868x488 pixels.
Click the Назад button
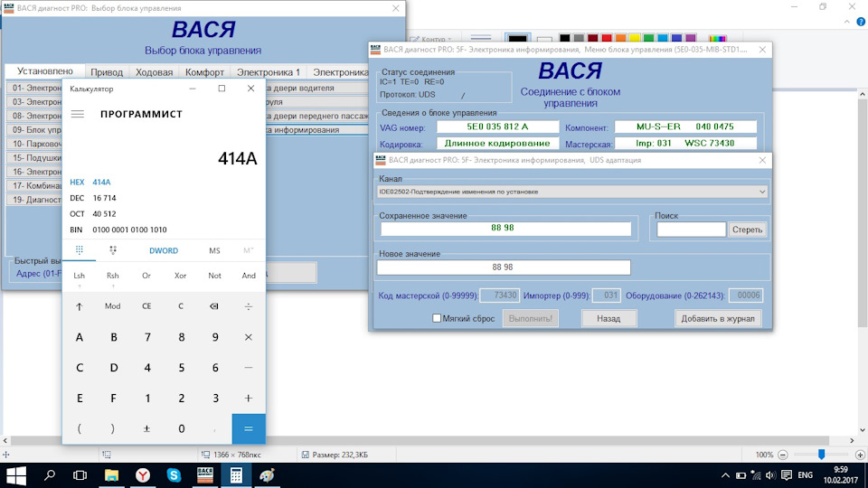(609, 318)
